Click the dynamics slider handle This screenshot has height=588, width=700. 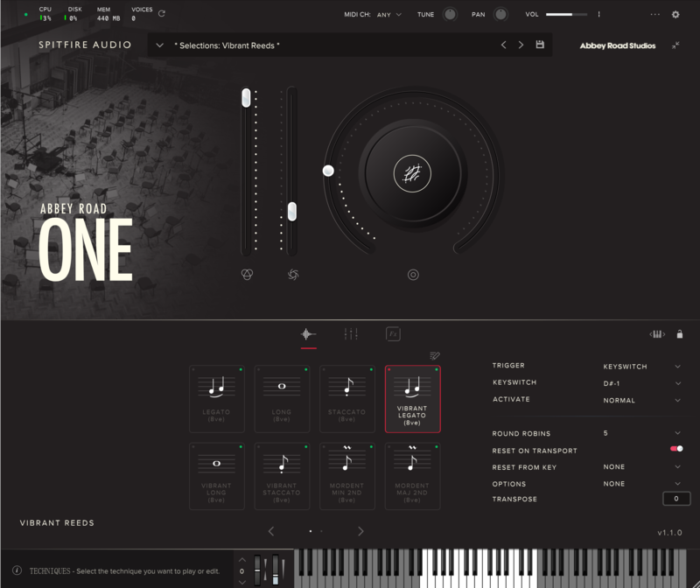(x=292, y=211)
